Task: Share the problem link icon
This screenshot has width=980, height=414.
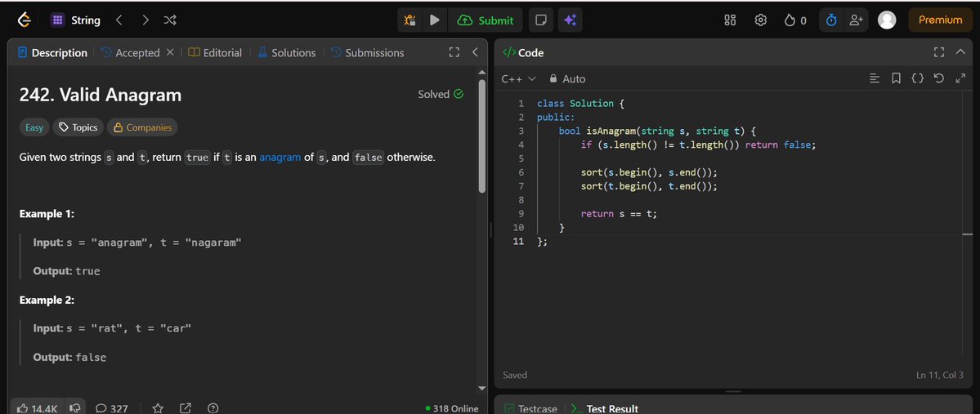Action: (x=186, y=408)
